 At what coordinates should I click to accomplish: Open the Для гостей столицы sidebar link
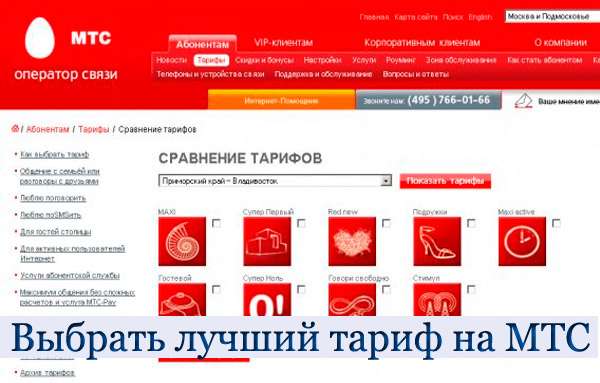[55, 232]
